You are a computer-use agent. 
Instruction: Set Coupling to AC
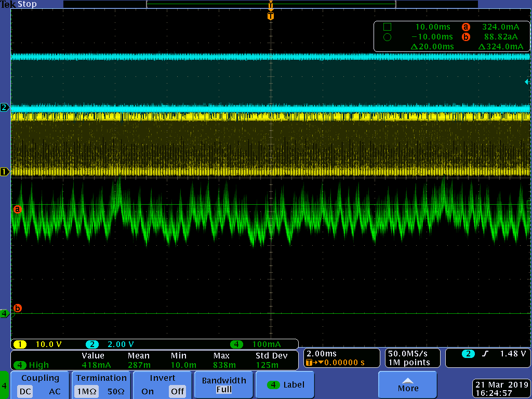[55, 391]
